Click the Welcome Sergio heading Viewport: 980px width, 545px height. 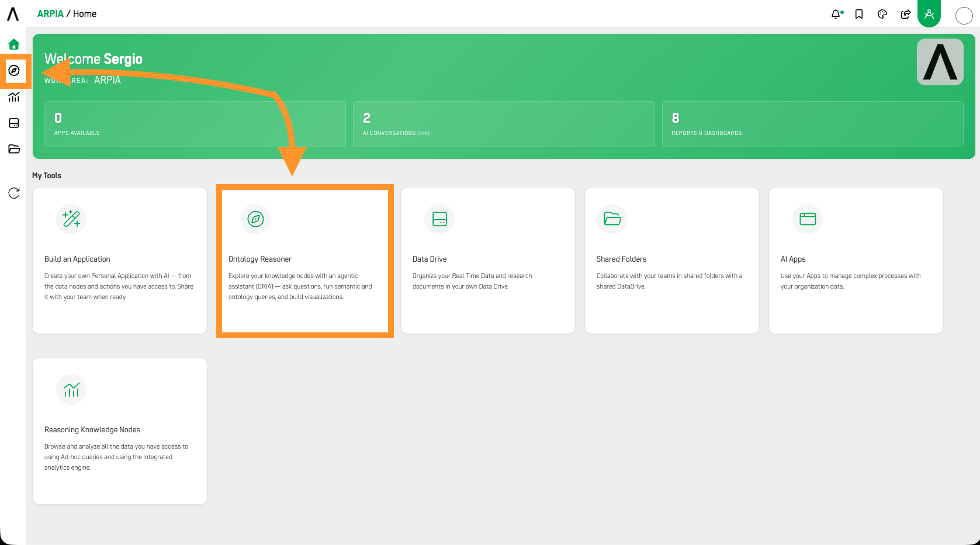pyautogui.click(x=94, y=59)
